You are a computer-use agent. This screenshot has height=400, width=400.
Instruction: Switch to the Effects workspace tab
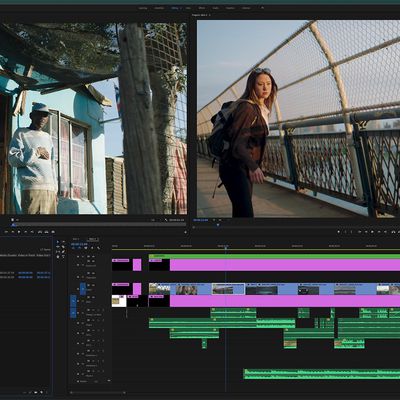tap(202, 8)
